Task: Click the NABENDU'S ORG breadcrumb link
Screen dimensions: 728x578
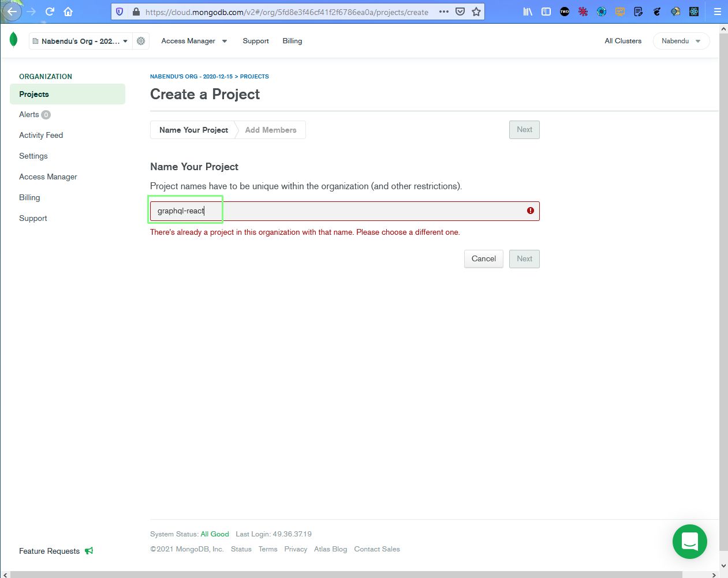Action: tap(191, 76)
